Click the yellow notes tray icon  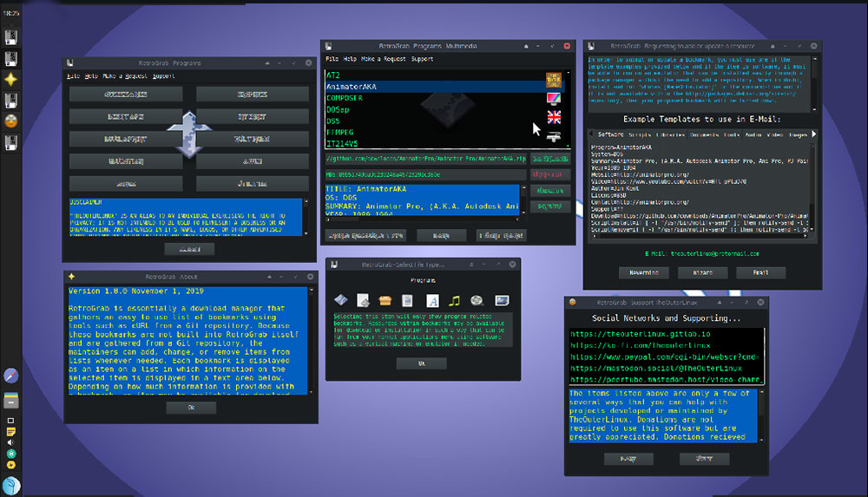click(x=10, y=432)
